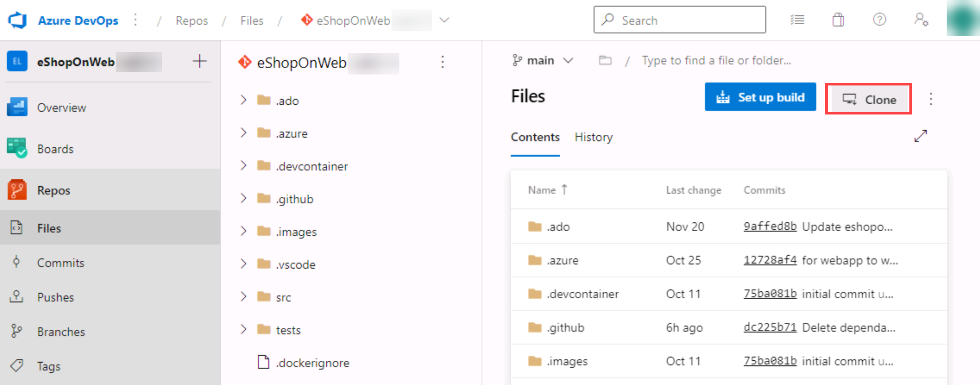Select the .vscode folder name in tree
Viewport: 980px width, 385px height.
tap(295, 265)
